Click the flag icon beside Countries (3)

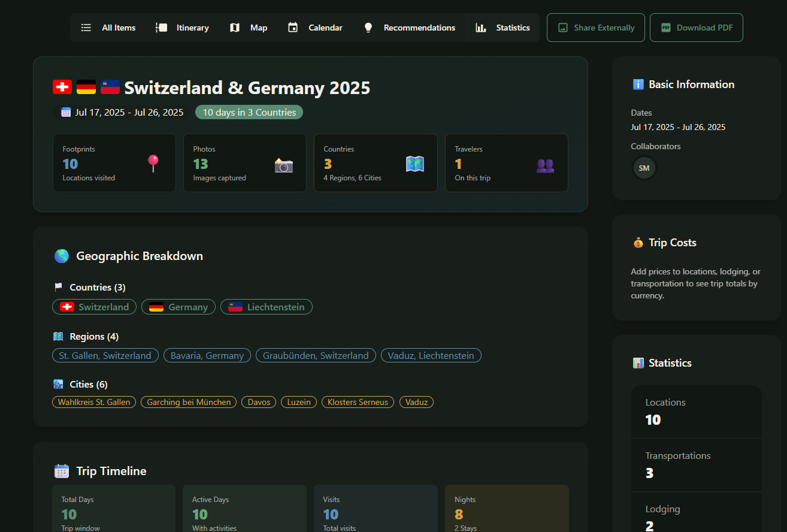click(x=58, y=287)
